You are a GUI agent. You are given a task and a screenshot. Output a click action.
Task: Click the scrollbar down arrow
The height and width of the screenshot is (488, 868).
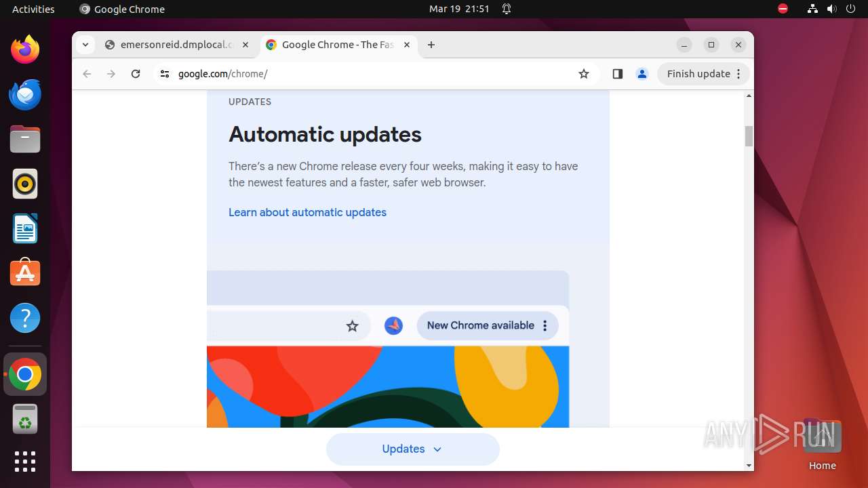tap(749, 466)
